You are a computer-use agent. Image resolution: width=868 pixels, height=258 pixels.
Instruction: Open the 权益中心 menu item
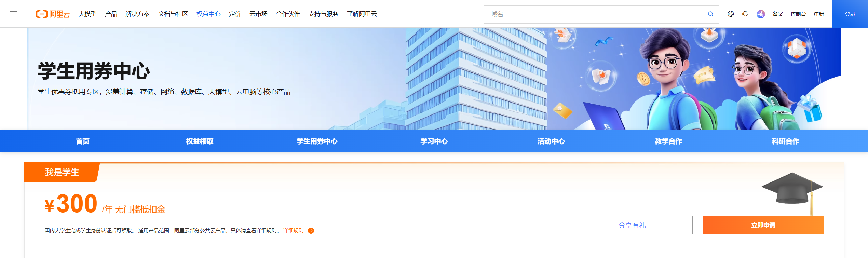[208, 14]
